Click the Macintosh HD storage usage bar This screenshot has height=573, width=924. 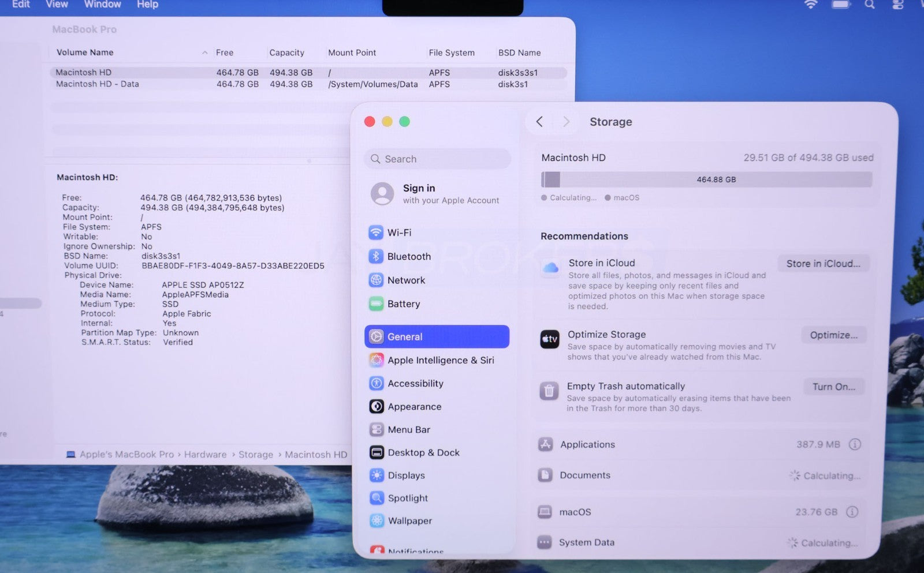pos(706,179)
